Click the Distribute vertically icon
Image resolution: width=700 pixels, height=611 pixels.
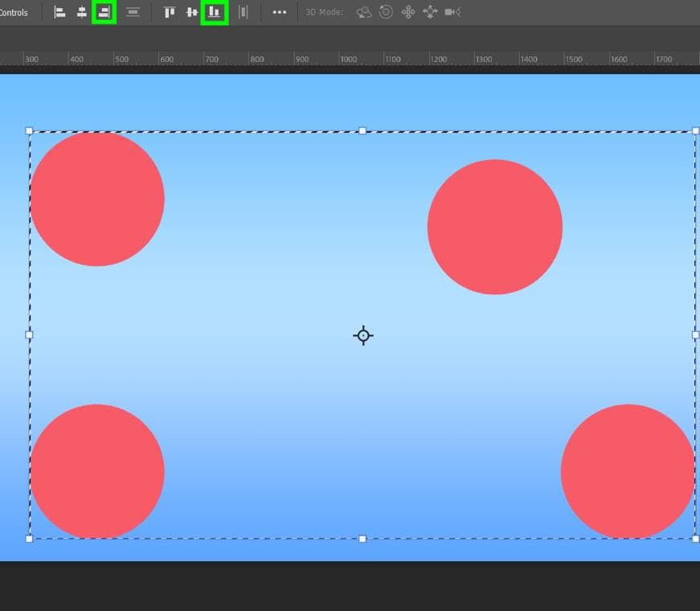[x=133, y=13]
